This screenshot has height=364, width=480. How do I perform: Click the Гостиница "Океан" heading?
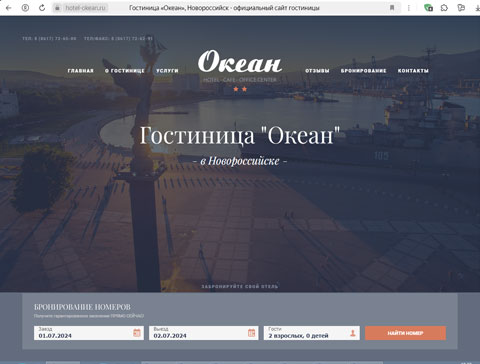[x=240, y=136]
